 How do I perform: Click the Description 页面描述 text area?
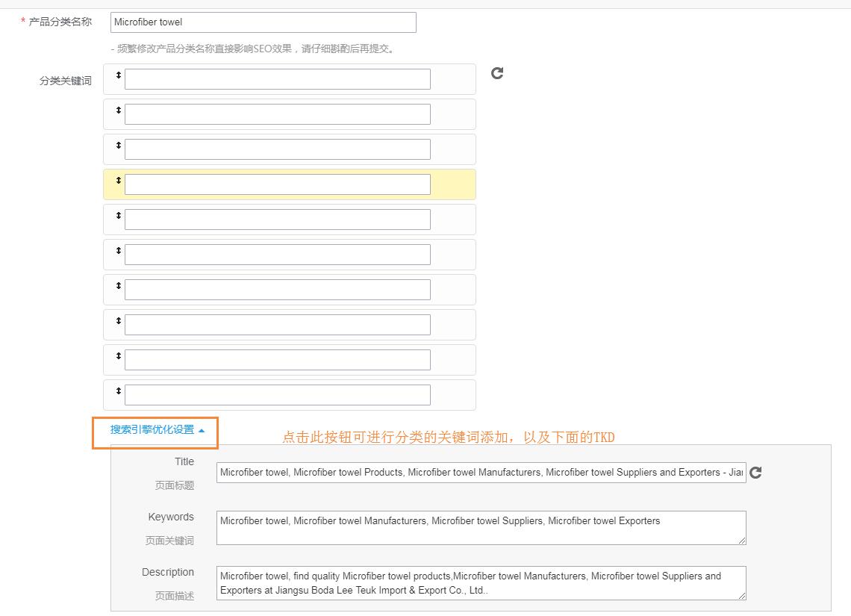(x=481, y=582)
